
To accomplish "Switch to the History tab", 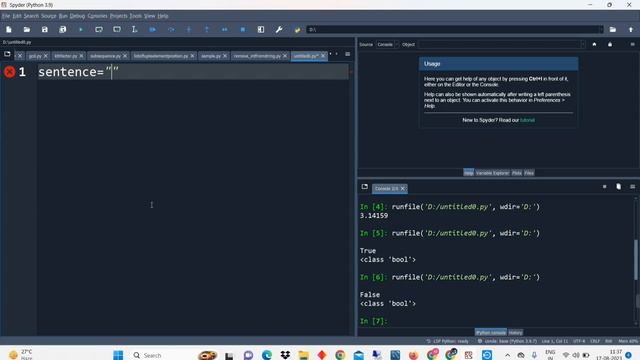I will pos(516,333).
